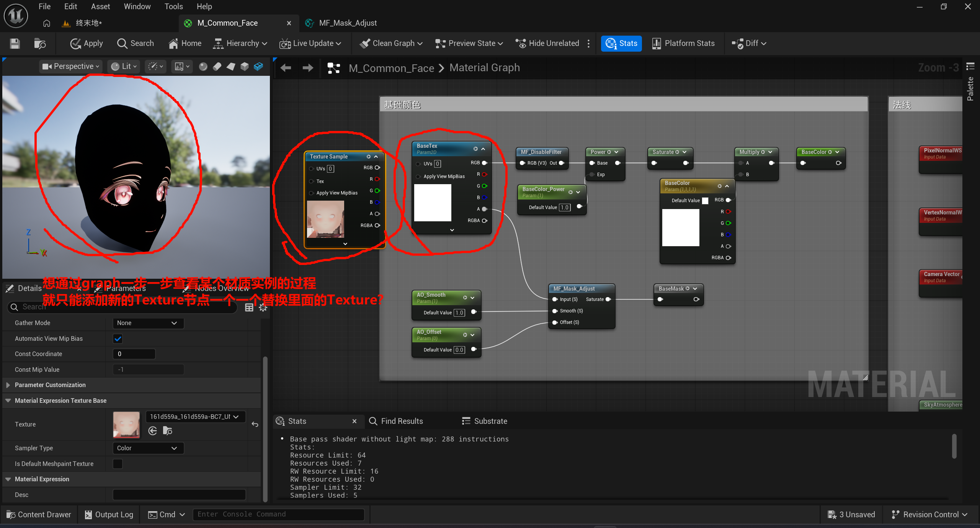The image size is (980, 528).
Task: Click the Browse to asset icon in toolbar
Action: (40, 43)
